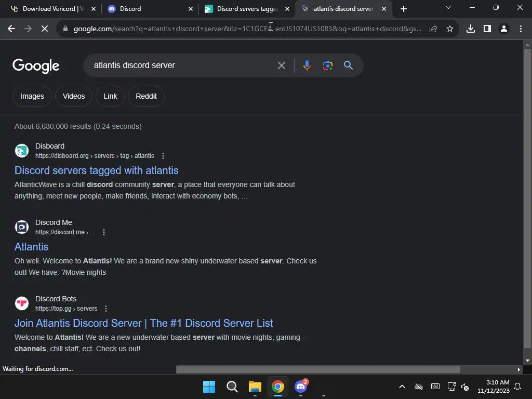Filter results by Images
This screenshot has width=532, height=399.
click(x=32, y=96)
